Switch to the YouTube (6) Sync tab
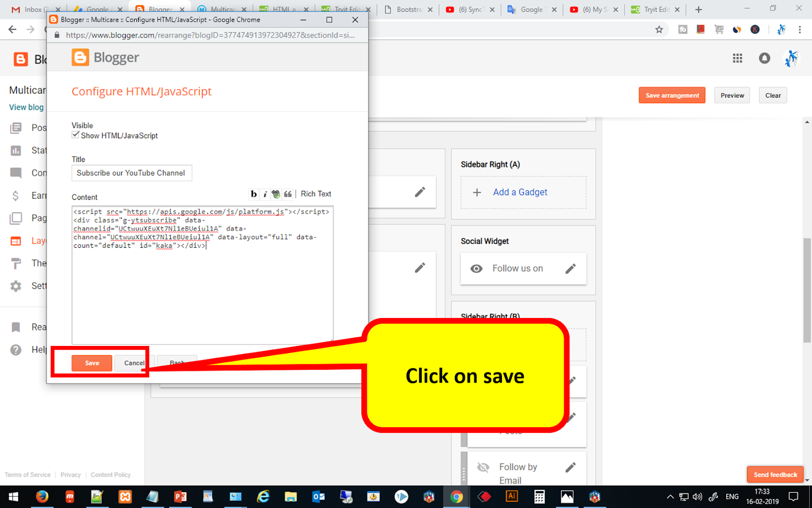Viewport: 812px width, 508px height. click(x=470, y=10)
